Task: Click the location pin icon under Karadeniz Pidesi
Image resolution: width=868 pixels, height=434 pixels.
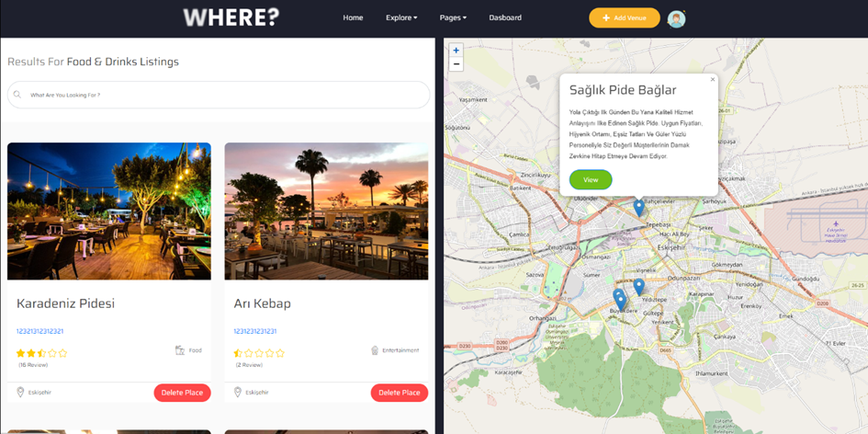Action: (20, 393)
